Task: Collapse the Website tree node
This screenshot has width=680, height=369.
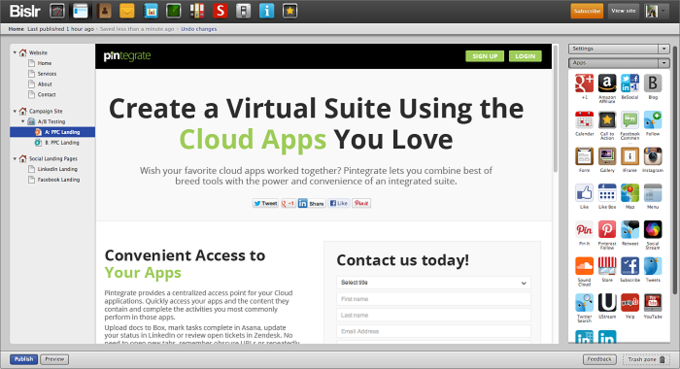Action: 15,52
